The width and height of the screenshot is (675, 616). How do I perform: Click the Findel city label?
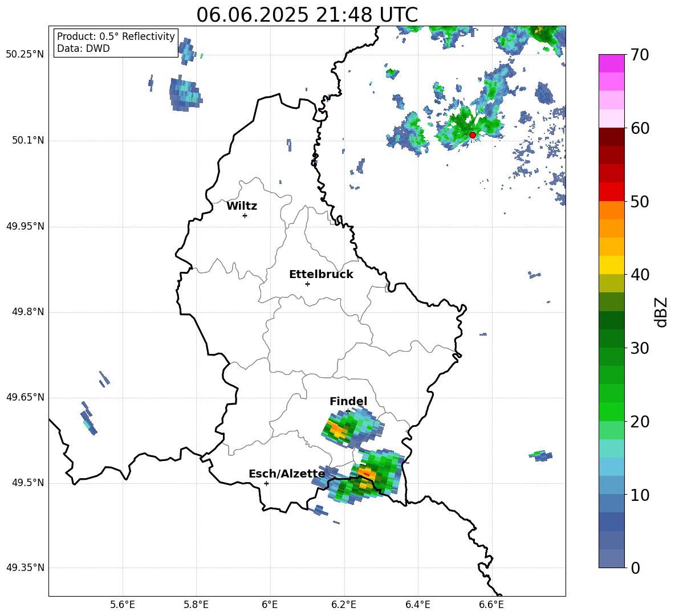(348, 401)
